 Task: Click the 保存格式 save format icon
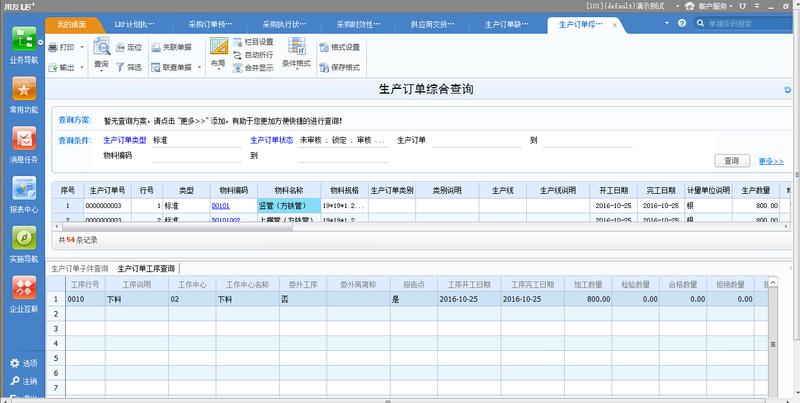pos(324,67)
